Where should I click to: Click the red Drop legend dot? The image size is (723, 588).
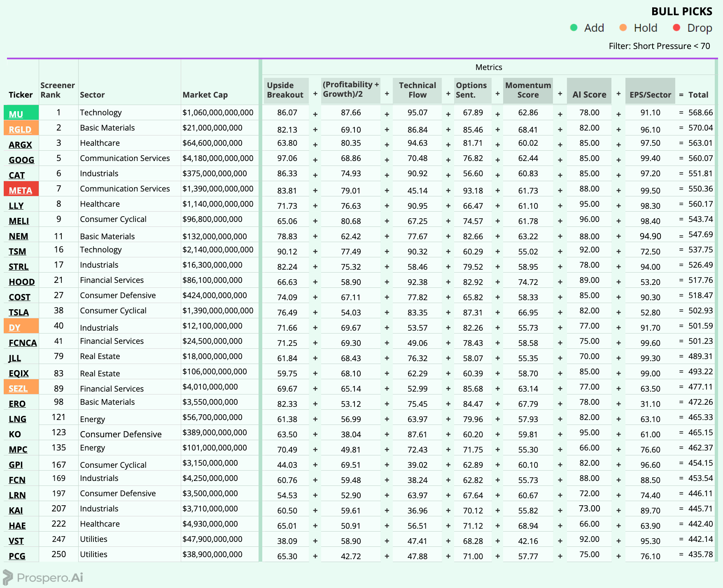(x=676, y=28)
